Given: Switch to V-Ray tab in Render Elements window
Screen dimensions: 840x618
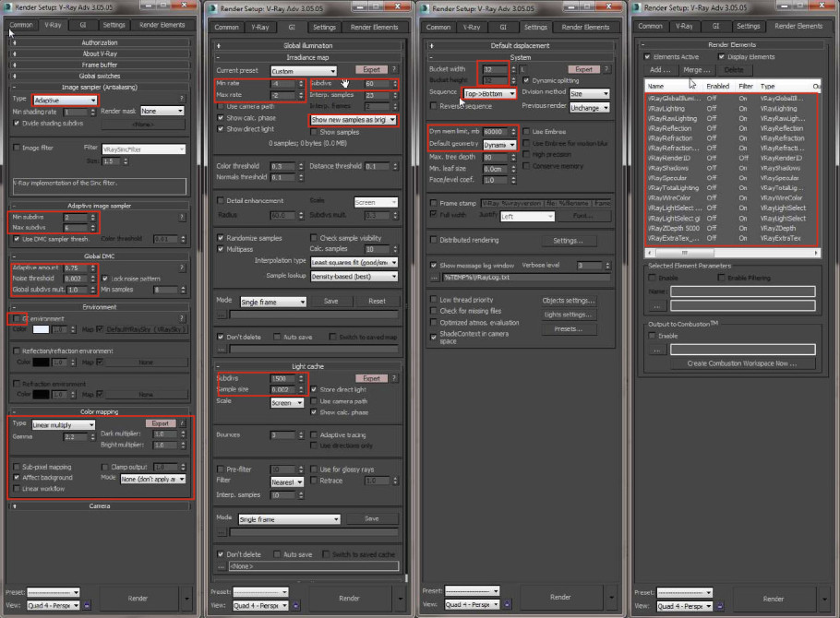Looking at the screenshot, I should pos(684,26).
